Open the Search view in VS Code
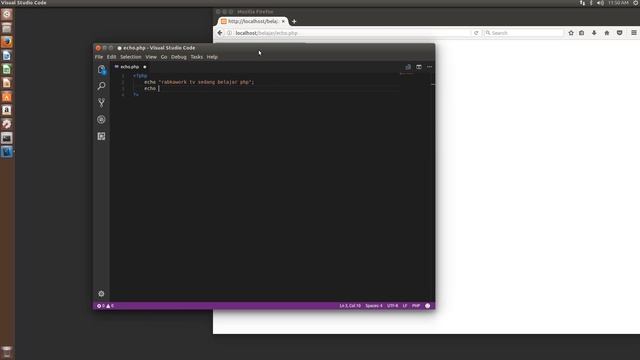The image size is (640, 360). 102,86
